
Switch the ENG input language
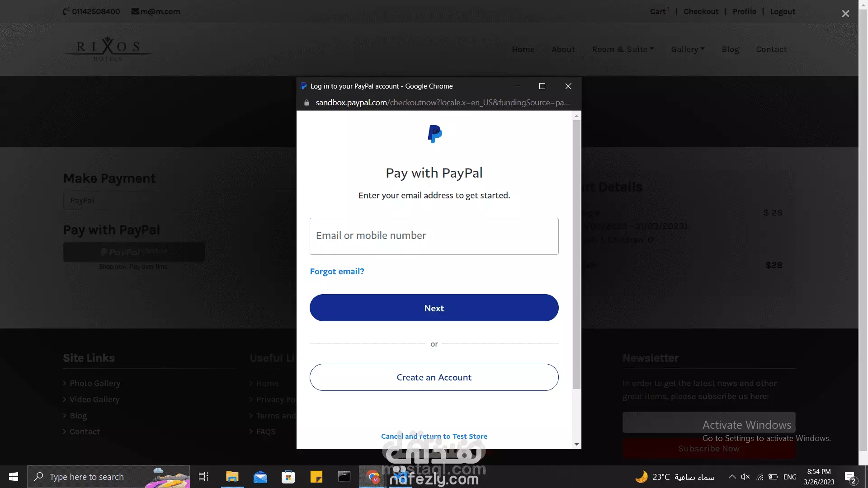[790, 477]
